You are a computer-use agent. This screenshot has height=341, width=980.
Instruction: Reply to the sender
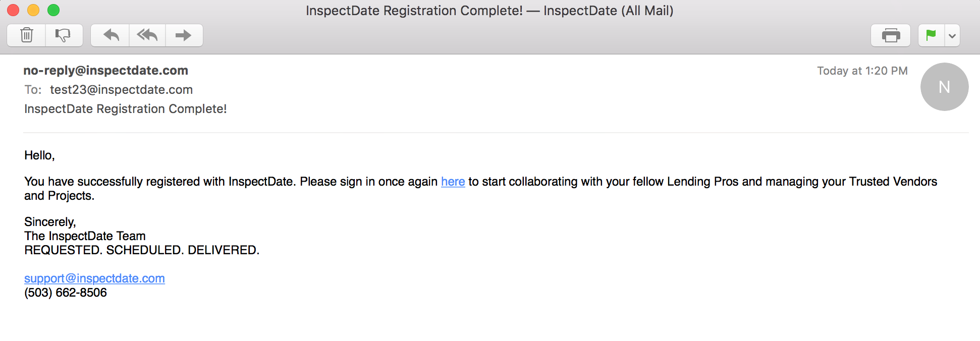point(111,35)
